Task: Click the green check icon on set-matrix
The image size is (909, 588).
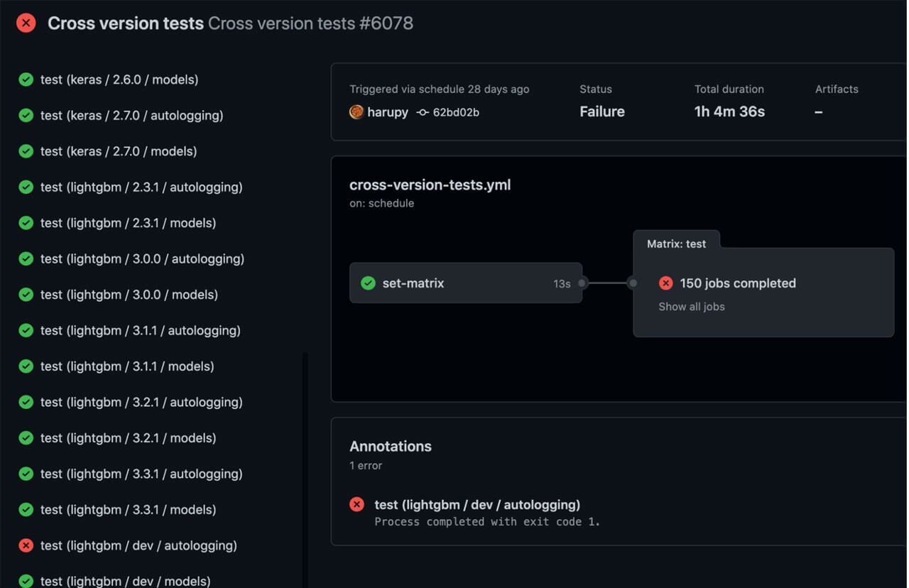Action: click(x=368, y=283)
